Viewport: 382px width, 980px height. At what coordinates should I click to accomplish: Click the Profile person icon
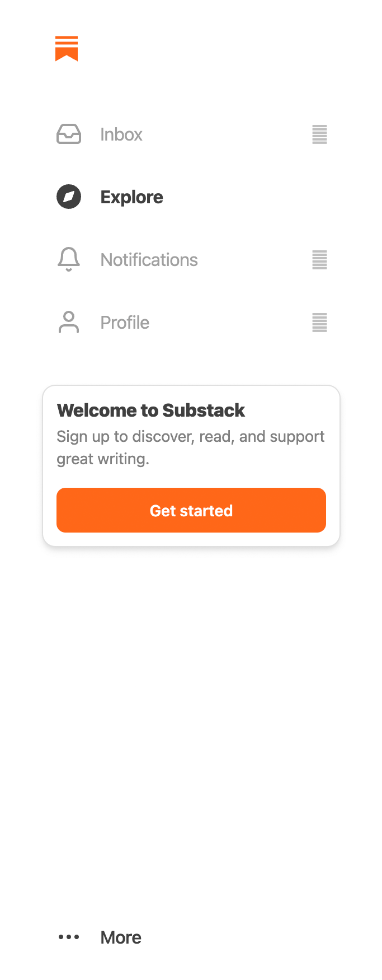(68, 323)
